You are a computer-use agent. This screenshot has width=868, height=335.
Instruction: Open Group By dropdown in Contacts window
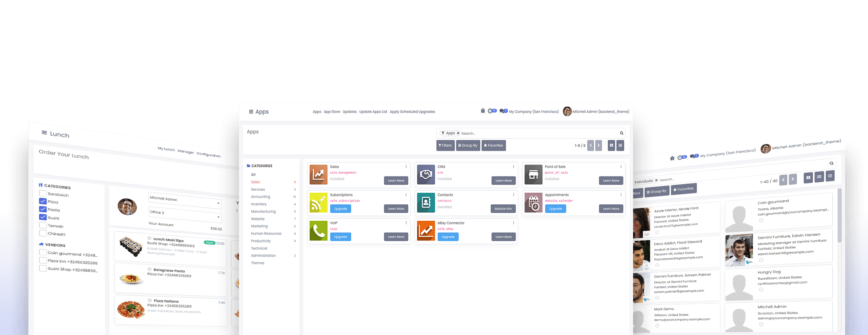click(x=657, y=191)
